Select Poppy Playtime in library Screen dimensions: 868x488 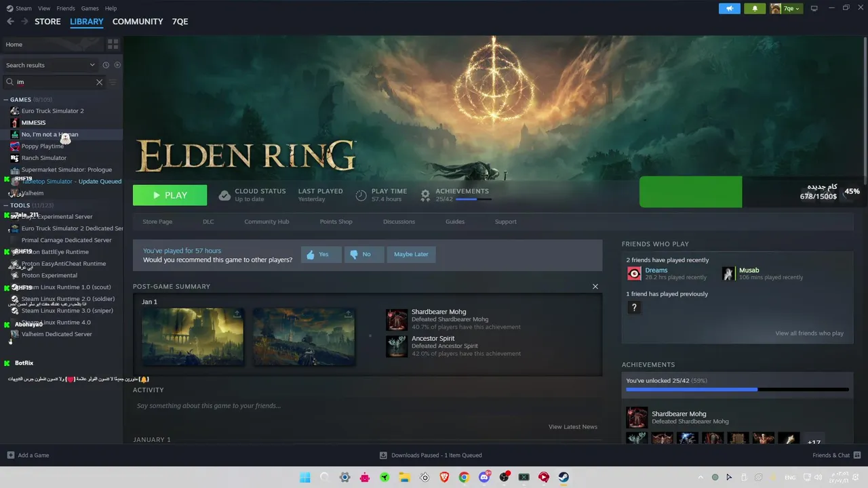42,146
